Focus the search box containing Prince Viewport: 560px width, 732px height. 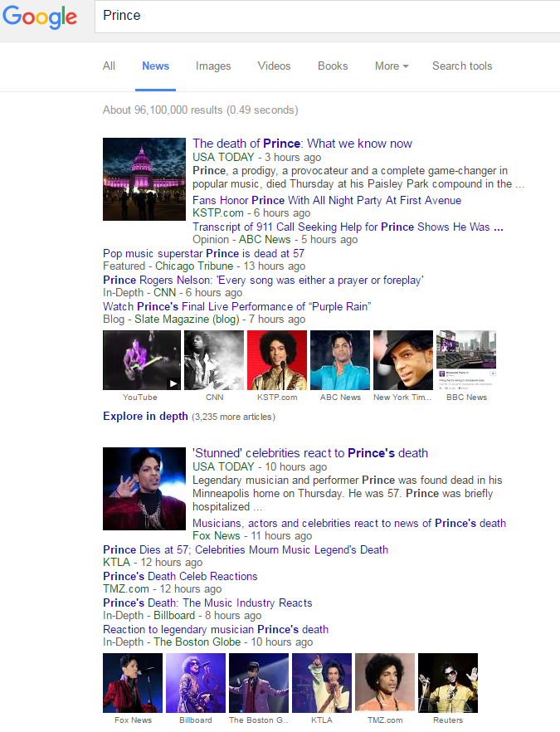tap(327, 16)
